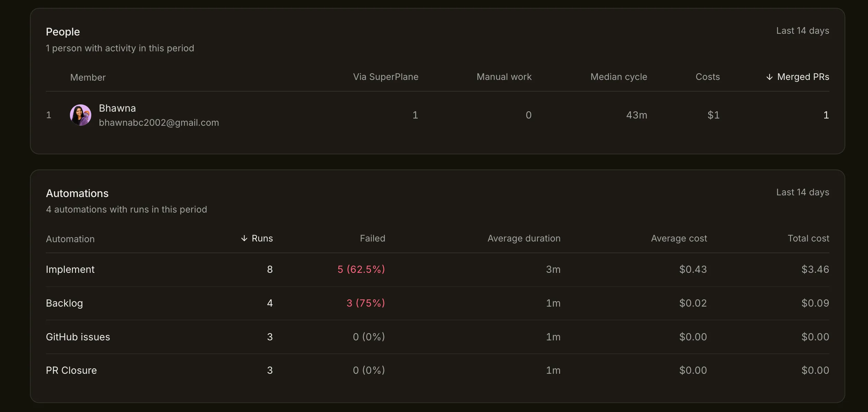Sort automations by Average duration

click(x=524, y=238)
